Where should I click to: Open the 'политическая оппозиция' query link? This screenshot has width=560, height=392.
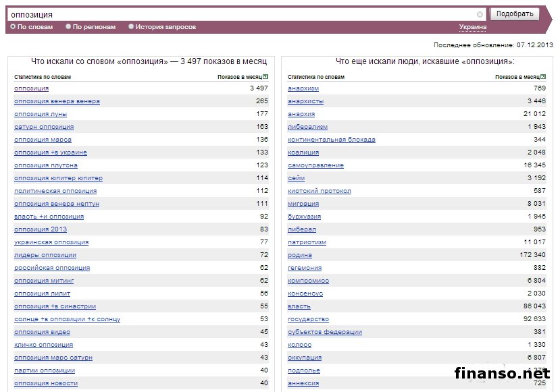pos(55,191)
